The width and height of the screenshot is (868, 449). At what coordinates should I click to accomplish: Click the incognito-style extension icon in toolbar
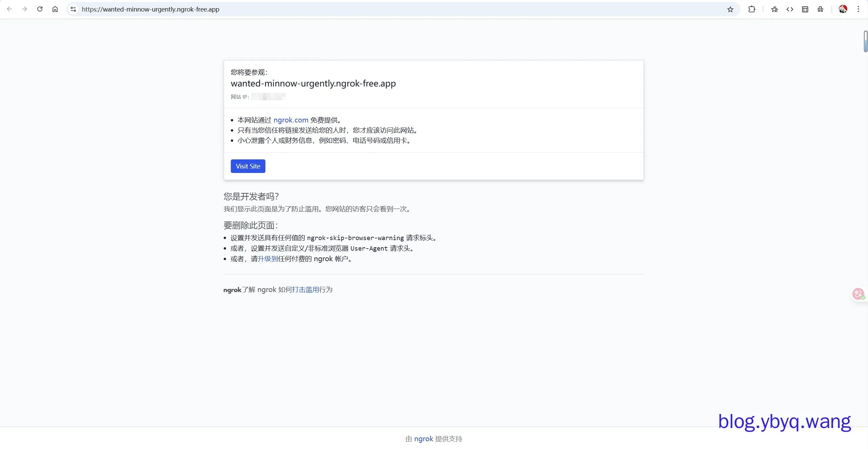[x=820, y=9]
